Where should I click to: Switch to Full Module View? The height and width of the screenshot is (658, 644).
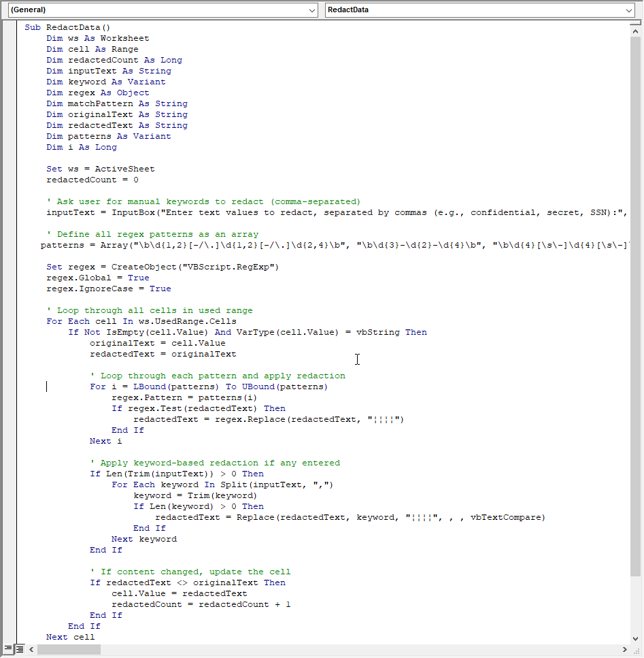tap(19, 649)
